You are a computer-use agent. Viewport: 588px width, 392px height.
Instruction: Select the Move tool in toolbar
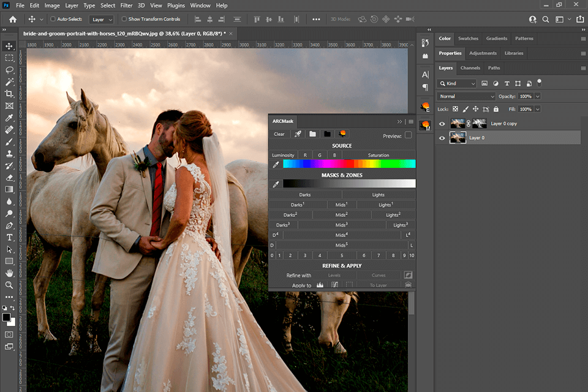[x=9, y=46]
